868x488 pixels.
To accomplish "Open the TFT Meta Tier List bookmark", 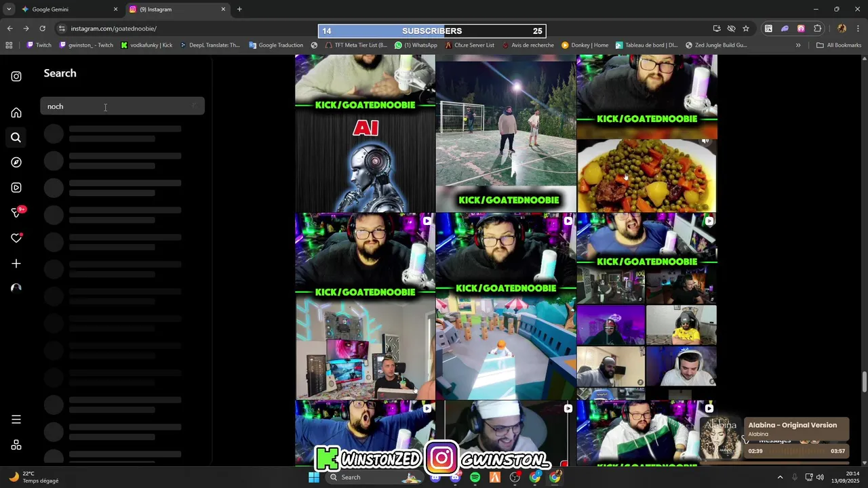I will [356, 45].
